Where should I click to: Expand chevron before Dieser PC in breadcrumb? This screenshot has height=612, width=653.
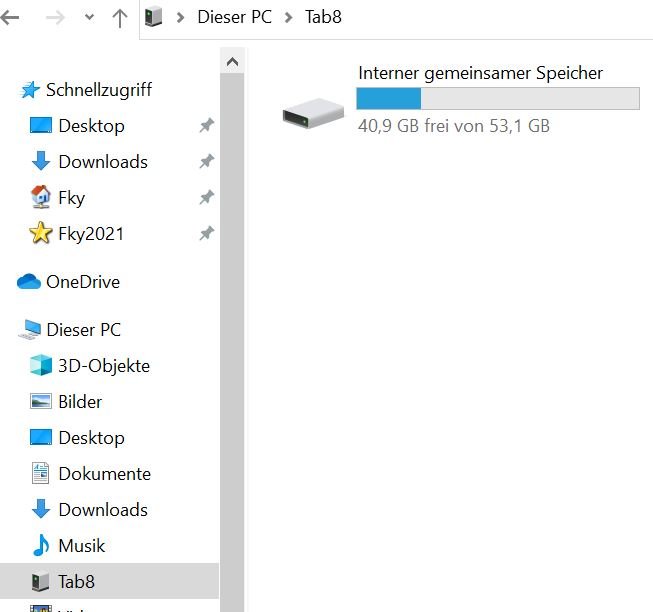(x=180, y=17)
